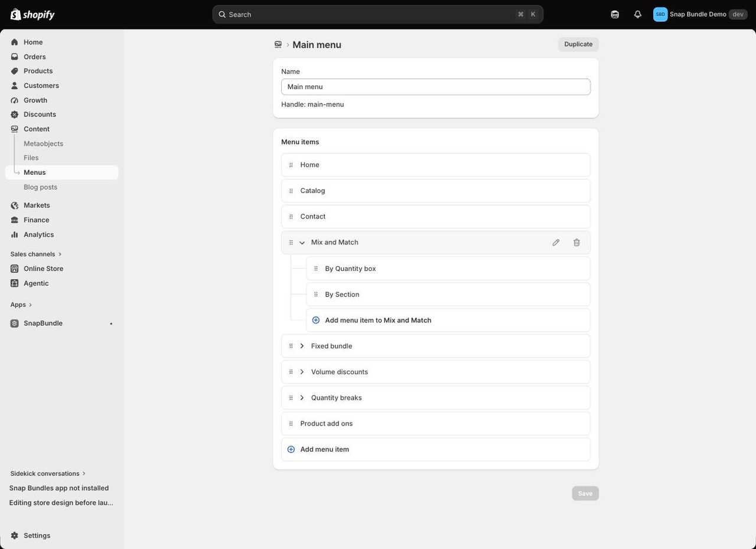Click the Home house icon in the sidebar
Screen dimensions: 756x549
pyautogui.click(x=15, y=43)
